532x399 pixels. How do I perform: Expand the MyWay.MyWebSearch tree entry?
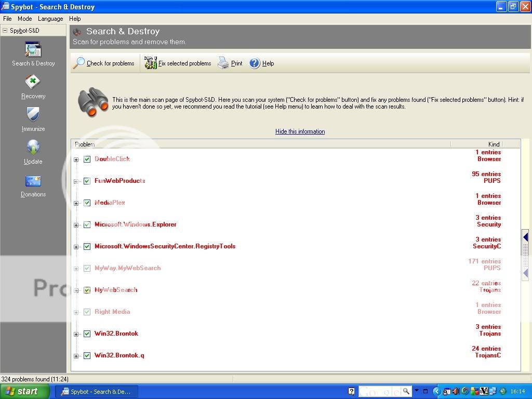(x=76, y=269)
